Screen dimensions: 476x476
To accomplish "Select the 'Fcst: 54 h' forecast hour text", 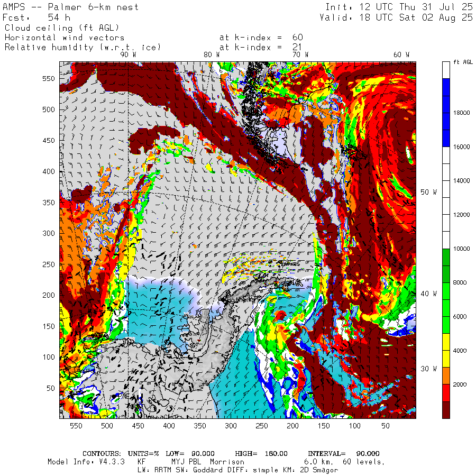I will pyautogui.click(x=36, y=17).
